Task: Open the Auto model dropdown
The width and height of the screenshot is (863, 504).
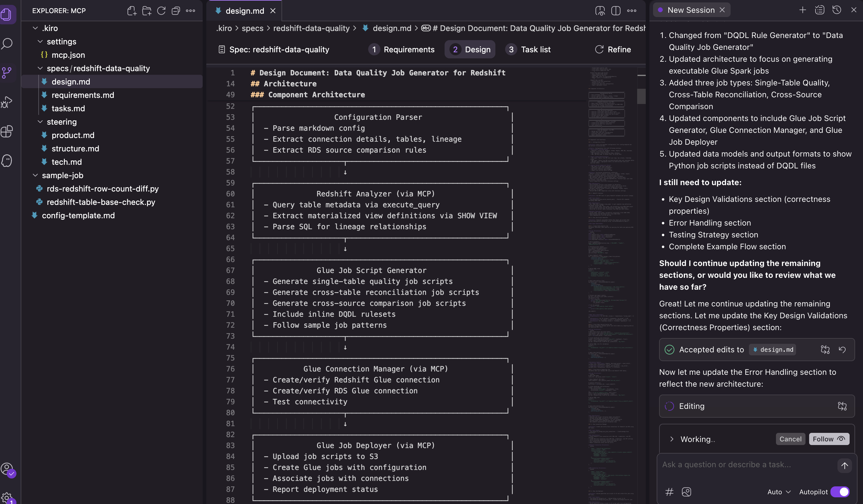Action: 779,492
